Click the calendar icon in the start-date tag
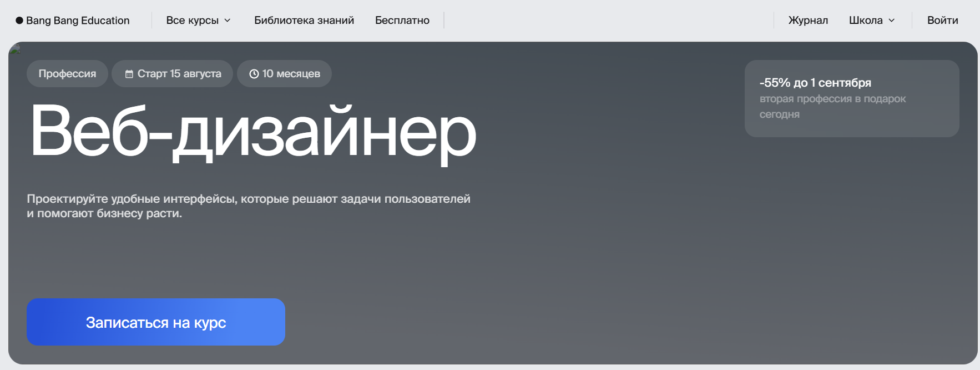The image size is (980, 370). [x=129, y=74]
